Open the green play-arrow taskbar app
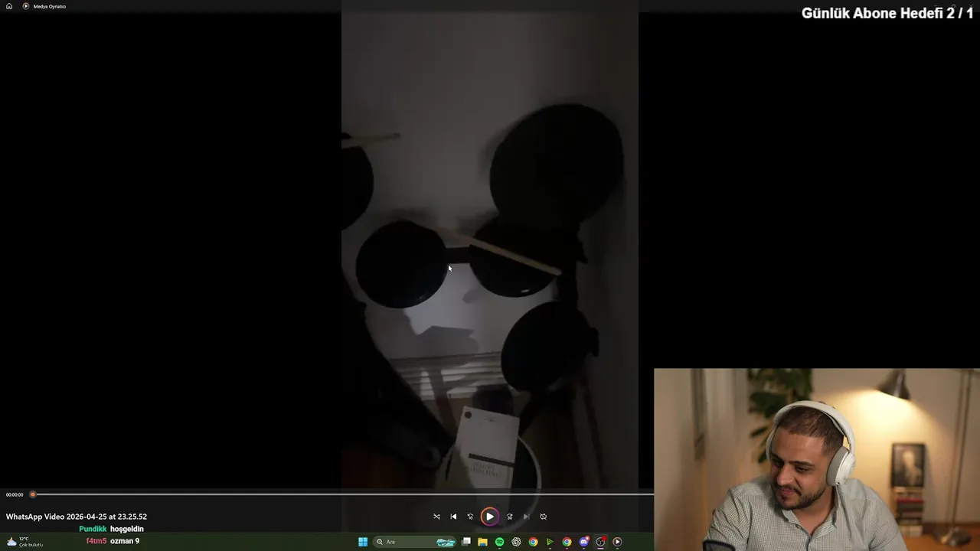 [550, 542]
